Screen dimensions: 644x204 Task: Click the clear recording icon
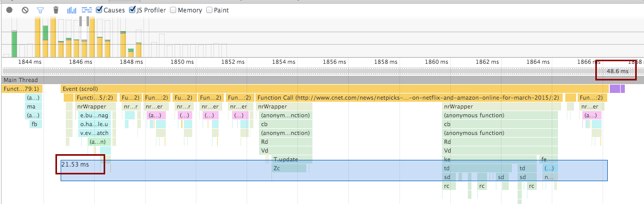pyautogui.click(x=25, y=10)
